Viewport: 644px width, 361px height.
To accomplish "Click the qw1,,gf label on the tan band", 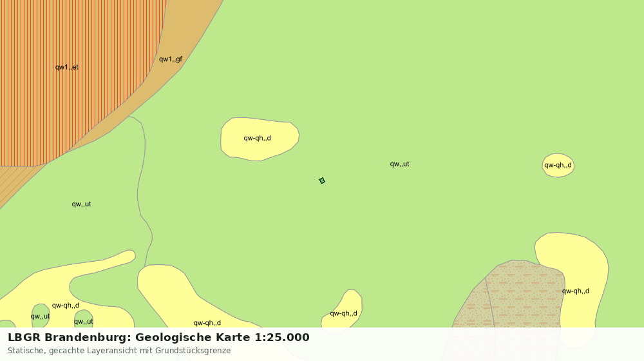I will (171, 59).
